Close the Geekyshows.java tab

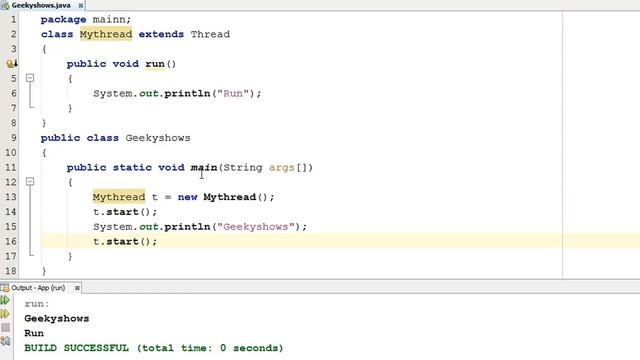(x=81, y=5)
